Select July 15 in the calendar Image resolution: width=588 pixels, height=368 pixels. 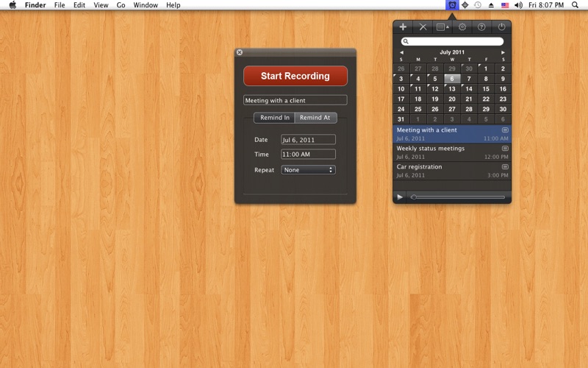tap(486, 89)
